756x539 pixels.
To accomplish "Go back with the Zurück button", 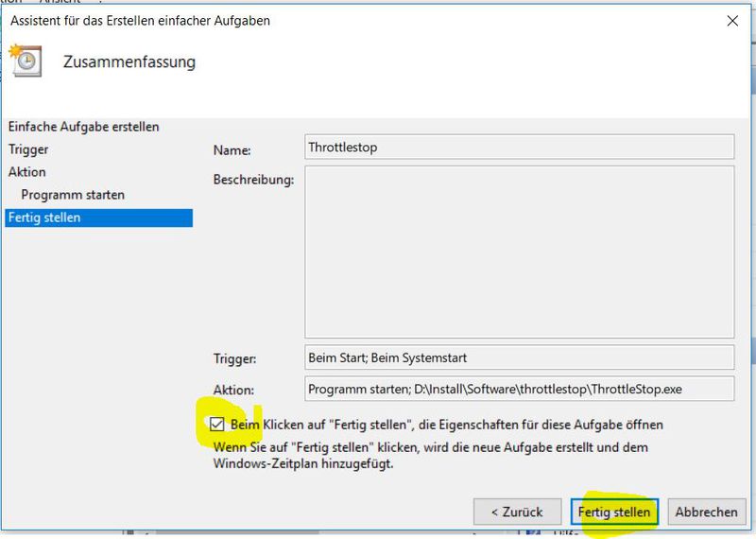I will (x=517, y=512).
